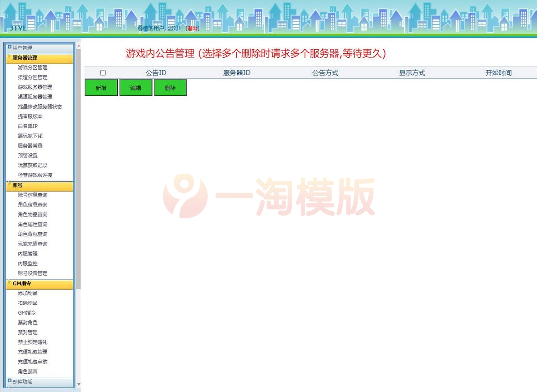Image resolution: width=537 pixels, height=392 pixels.
Task: Click the 退出 logout link
Action: 192,28
